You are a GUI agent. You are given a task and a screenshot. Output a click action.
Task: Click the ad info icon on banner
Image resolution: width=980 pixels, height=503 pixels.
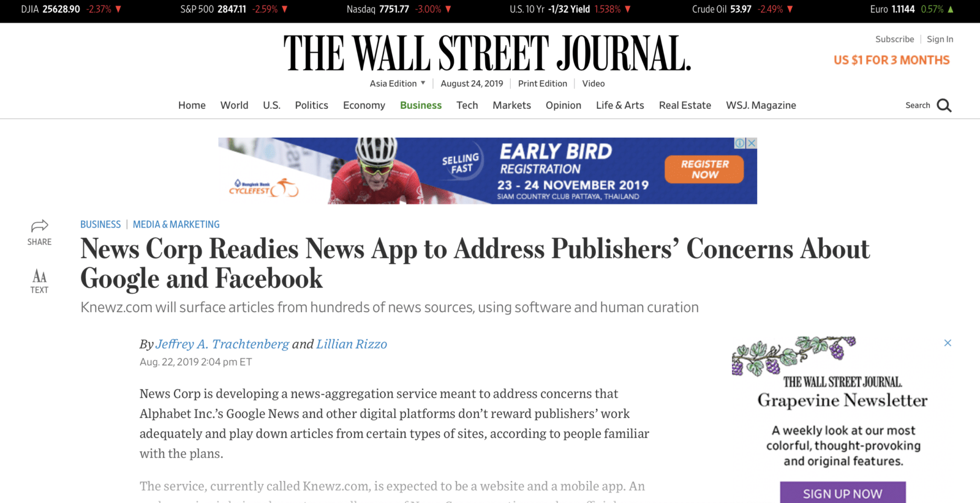point(740,143)
